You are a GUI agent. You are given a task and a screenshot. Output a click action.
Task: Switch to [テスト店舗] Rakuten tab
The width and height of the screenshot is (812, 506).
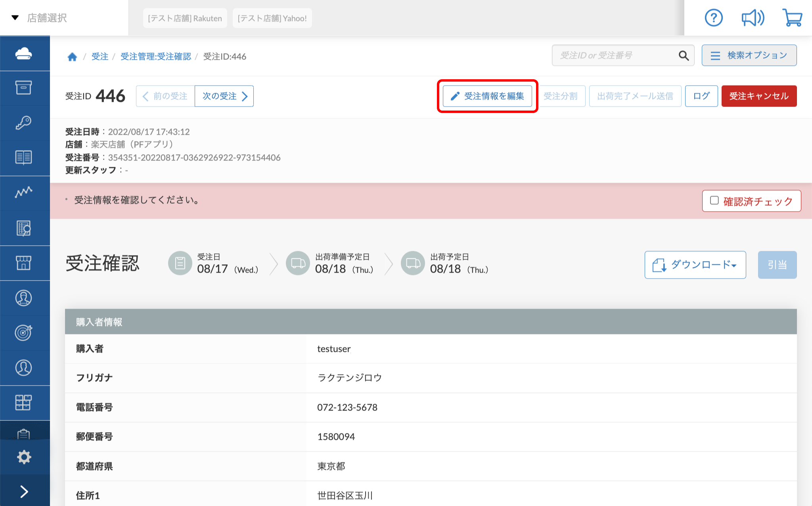coord(185,18)
